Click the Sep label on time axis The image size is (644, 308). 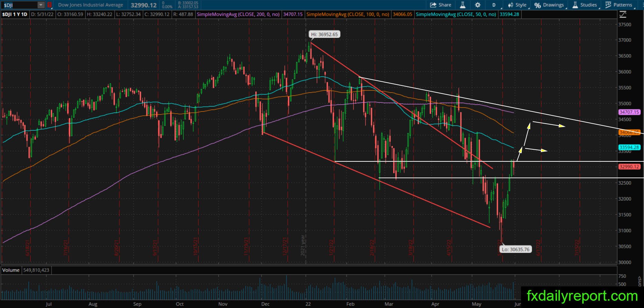pos(137,304)
